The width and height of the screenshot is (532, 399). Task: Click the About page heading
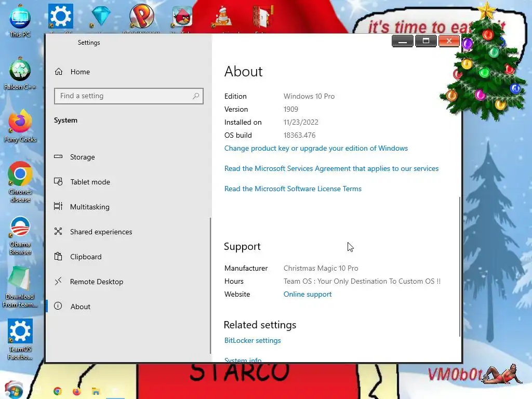[x=243, y=72]
